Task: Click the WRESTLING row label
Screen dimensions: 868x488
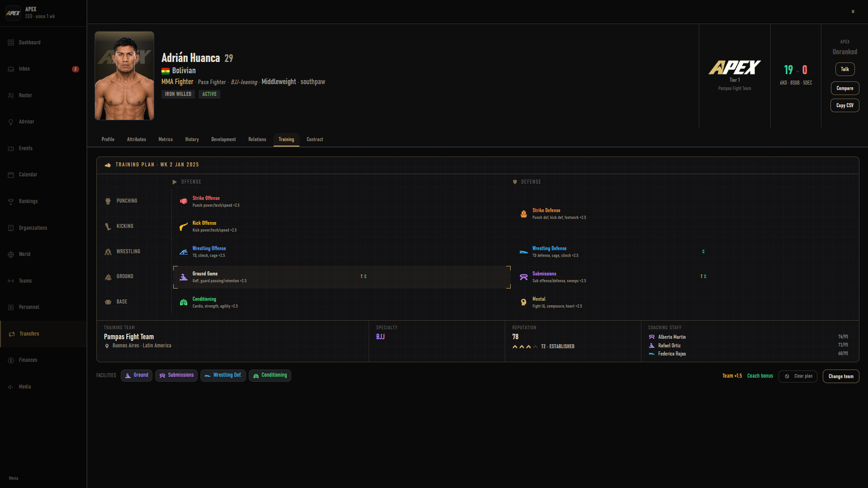Action: [x=128, y=252]
